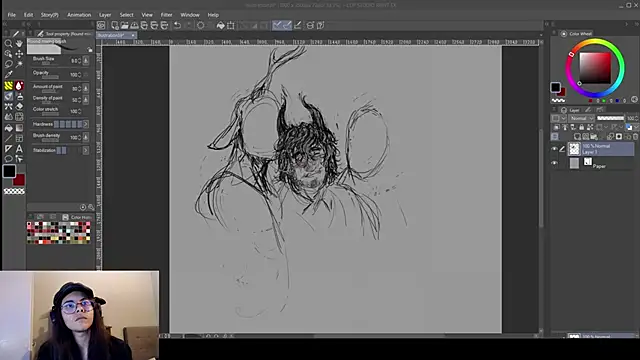Select the Eraser tool
The width and height of the screenshot is (640, 360).
click(19, 107)
